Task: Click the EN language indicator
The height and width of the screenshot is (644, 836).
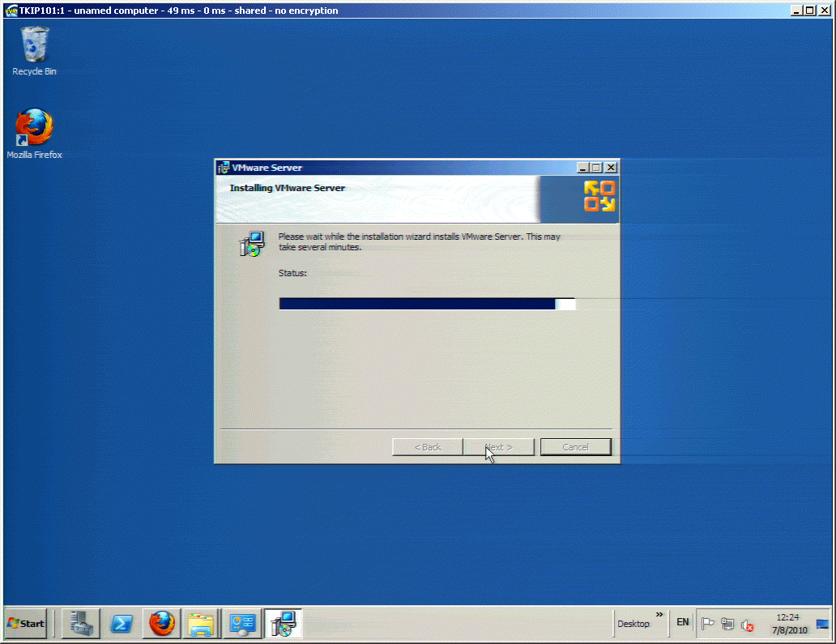Action: pos(682,622)
